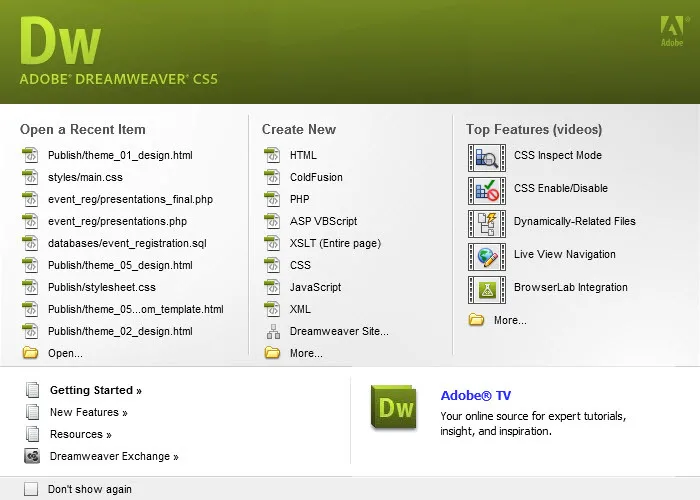Image resolution: width=700 pixels, height=500 pixels.
Task: Expand More under Top Features videos
Action: [510, 320]
